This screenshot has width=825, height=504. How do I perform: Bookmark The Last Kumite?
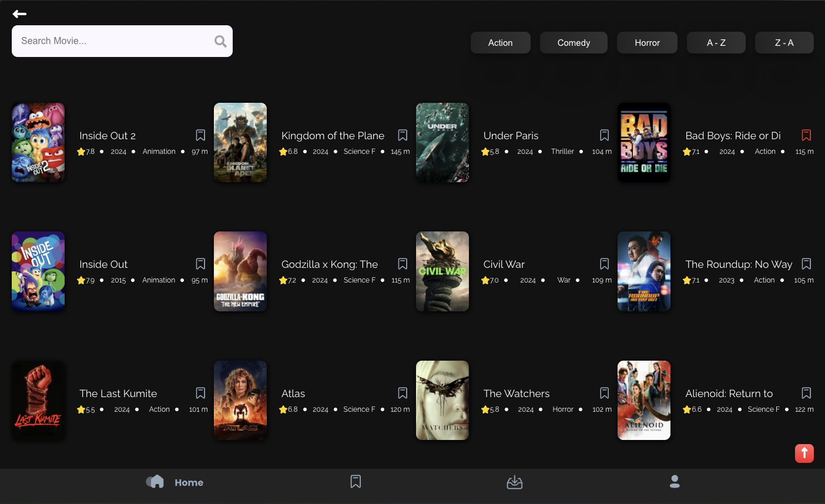point(200,393)
